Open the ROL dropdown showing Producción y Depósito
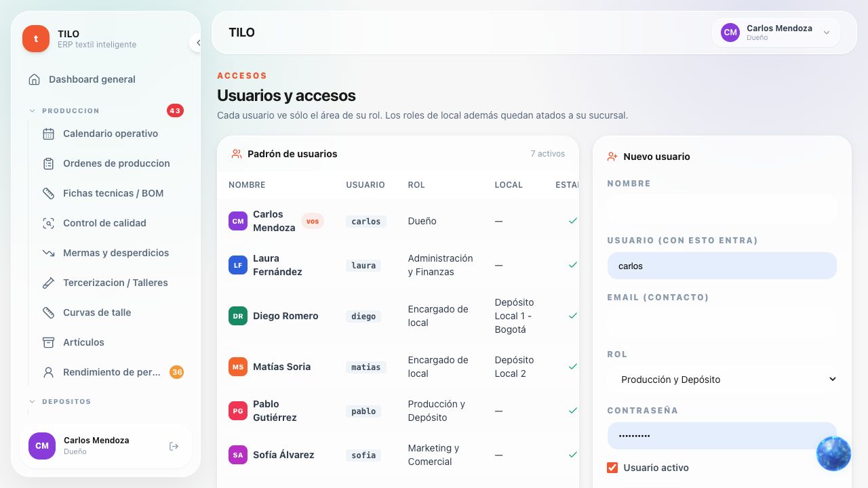This screenshot has height=488, width=868. 722,380
